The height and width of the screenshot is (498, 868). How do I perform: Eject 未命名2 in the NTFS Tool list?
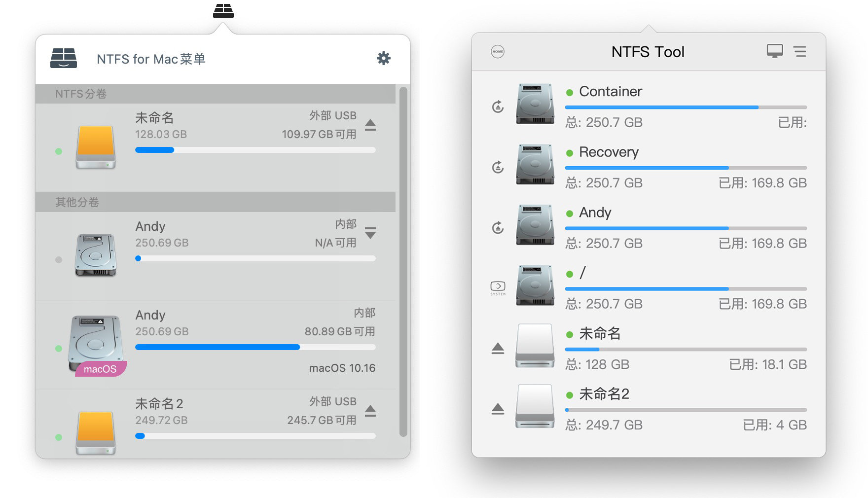click(498, 409)
